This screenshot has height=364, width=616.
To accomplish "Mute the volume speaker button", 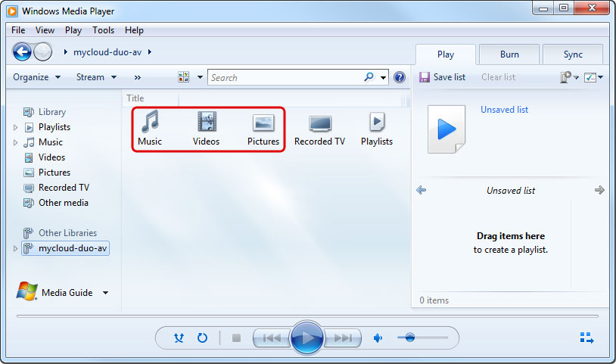I will [378, 338].
